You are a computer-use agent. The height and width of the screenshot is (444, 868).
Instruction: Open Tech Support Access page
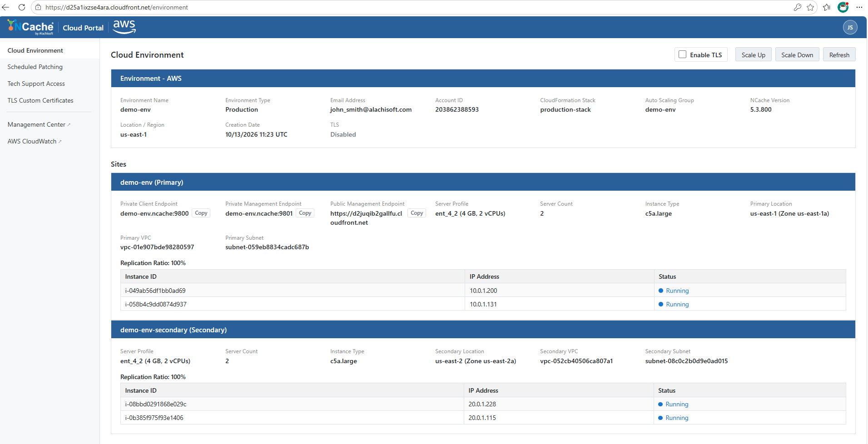tap(36, 84)
